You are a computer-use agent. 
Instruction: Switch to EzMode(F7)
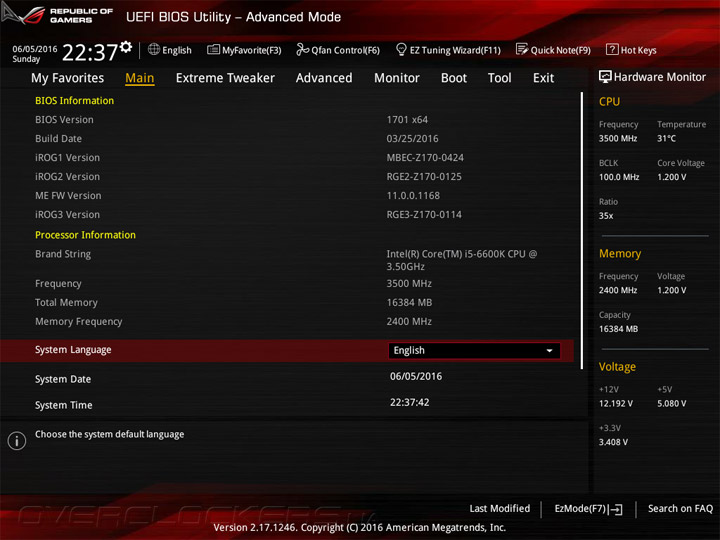click(x=589, y=509)
